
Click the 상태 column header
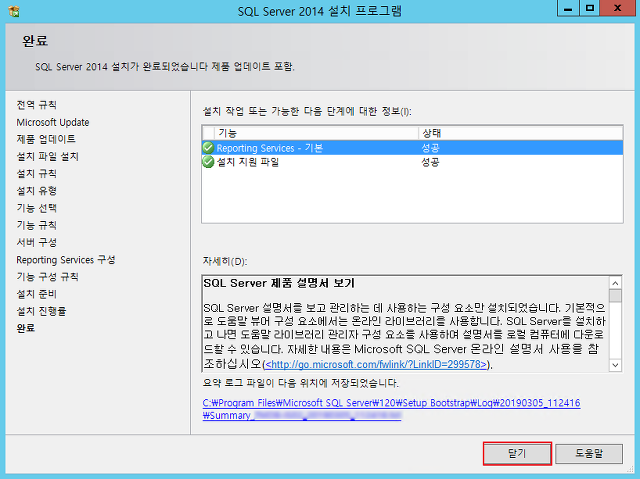tap(520, 133)
